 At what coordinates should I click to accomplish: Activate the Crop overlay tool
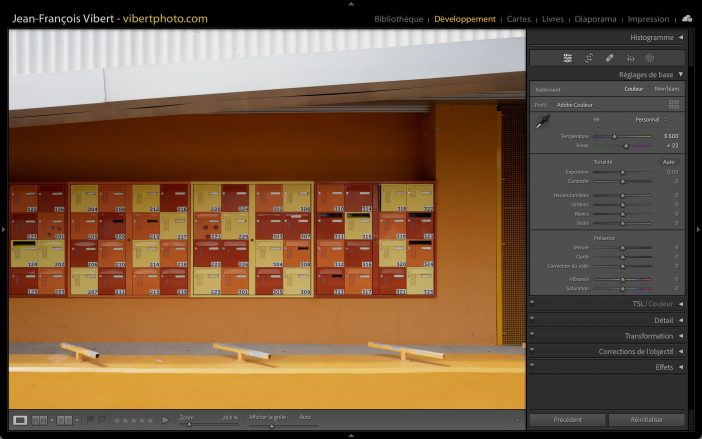tap(589, 58)
